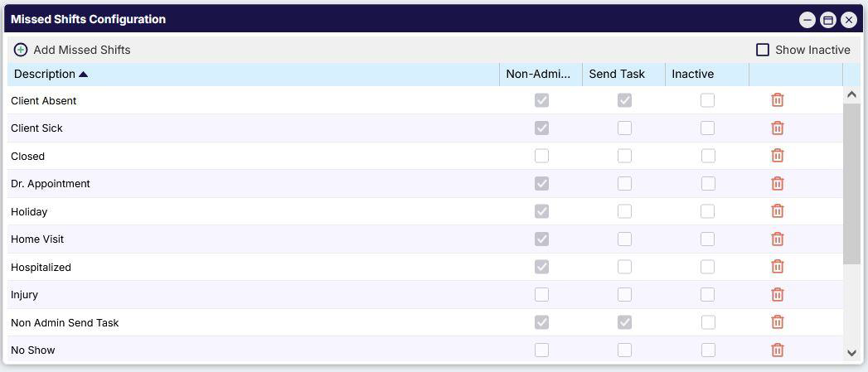Click trash icon for Dr. Appointment
Viewport: 868px width, 372px height.
click(x=777, y=183)
